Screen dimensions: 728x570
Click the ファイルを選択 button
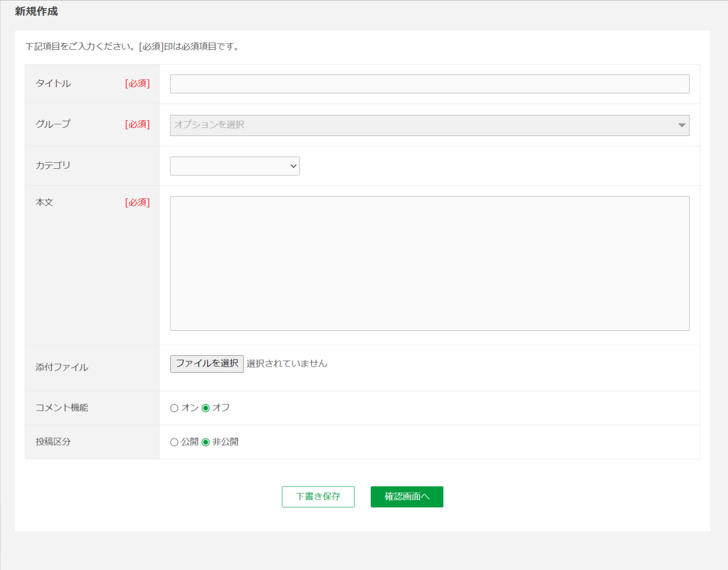coord(207,364)
